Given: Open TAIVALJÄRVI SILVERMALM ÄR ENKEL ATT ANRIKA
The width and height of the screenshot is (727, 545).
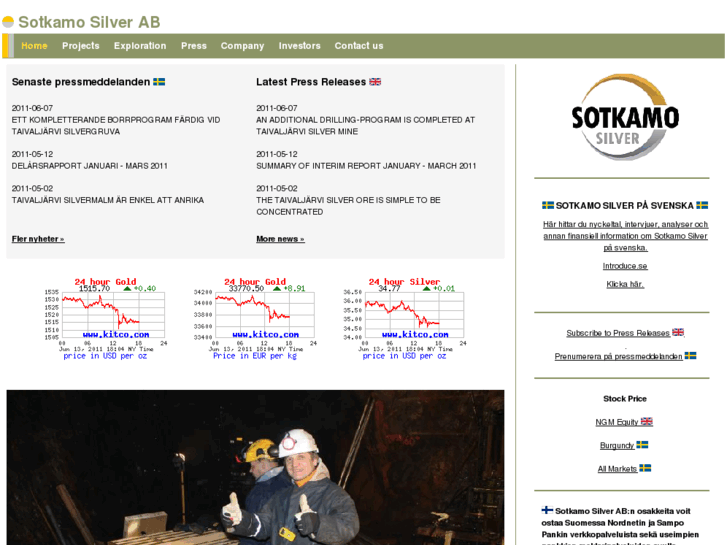Looking at the screenshot, I should (x=108, y=200).
